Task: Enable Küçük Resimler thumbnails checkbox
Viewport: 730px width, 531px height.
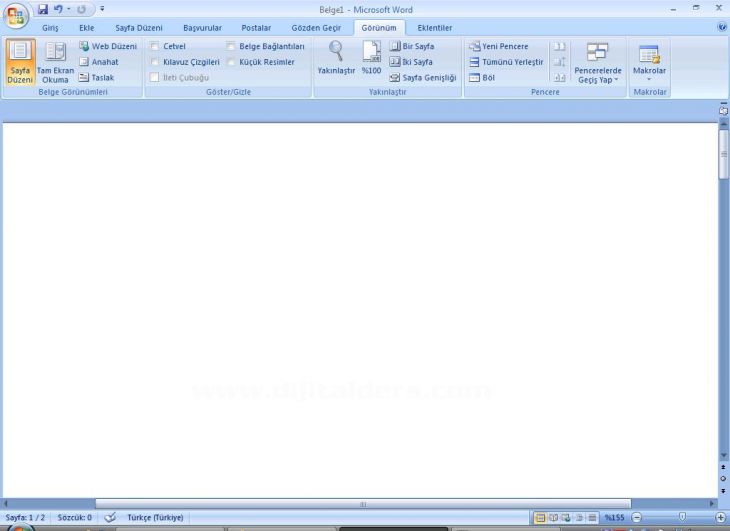Action: [230, 62]
